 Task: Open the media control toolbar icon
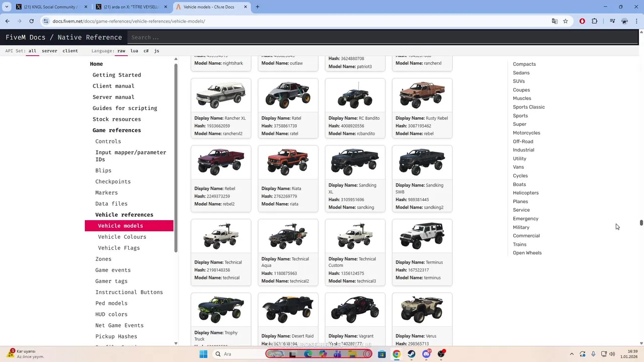(x=612, y=21)
